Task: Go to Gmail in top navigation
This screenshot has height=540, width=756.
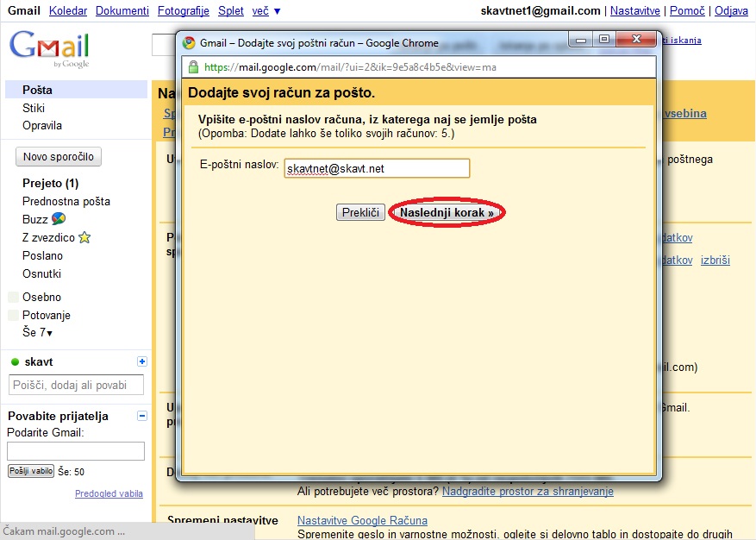Action: click(24, 10)
